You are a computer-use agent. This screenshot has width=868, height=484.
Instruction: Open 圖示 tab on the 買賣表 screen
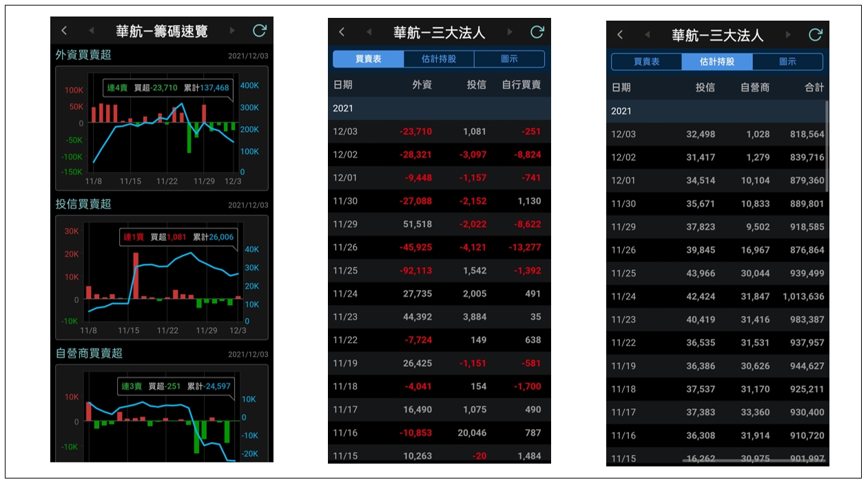pos(509,59)
